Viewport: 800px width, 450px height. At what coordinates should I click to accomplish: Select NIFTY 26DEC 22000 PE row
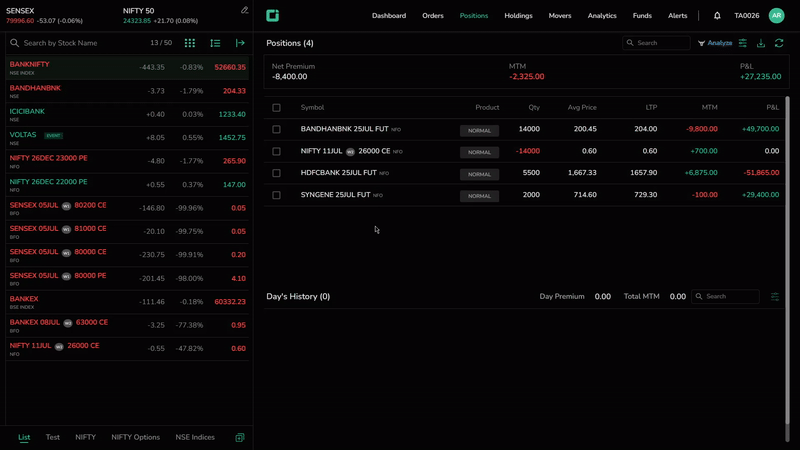coord(127,185)
